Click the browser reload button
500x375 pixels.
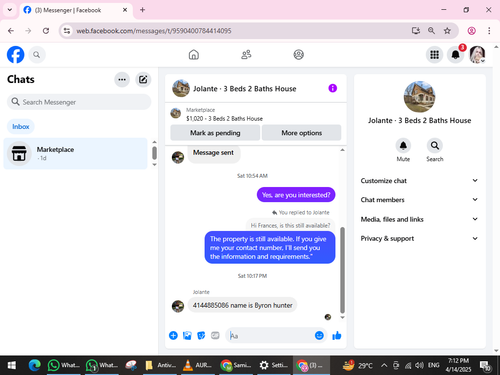click(46, 31)
